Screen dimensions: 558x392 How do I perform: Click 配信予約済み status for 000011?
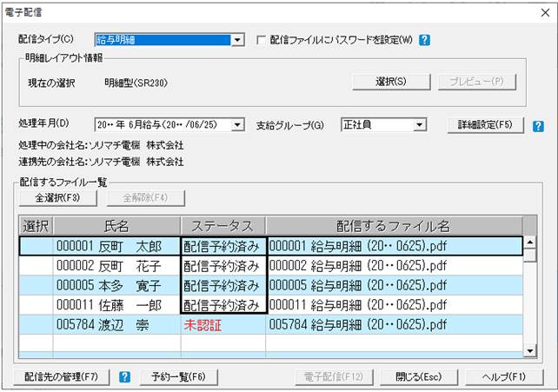point(223,305)
